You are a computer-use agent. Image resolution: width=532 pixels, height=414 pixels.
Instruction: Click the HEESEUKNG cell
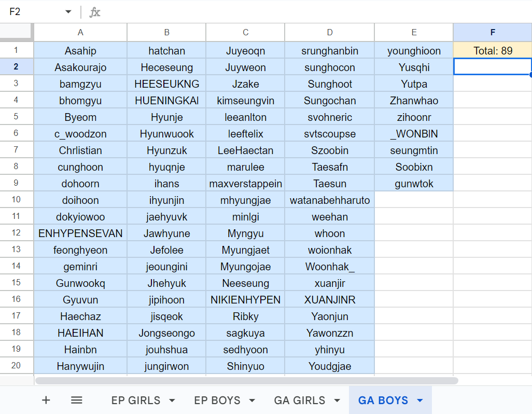coord(166,84)
